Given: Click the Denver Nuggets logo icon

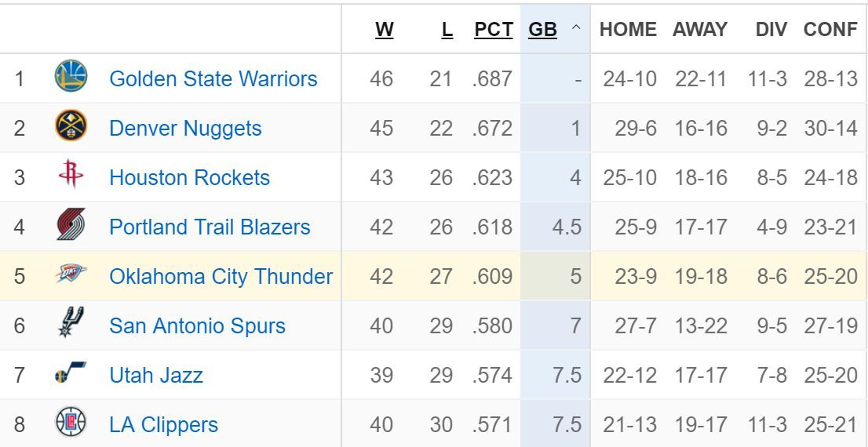Looking at the screenshot, I should coord(71,127).
